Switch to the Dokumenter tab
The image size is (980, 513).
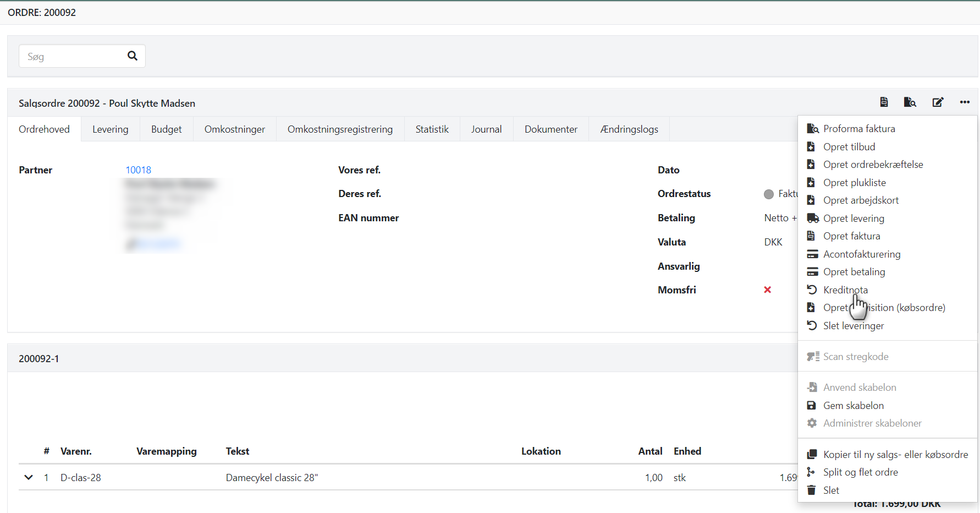tap(550, 129)
